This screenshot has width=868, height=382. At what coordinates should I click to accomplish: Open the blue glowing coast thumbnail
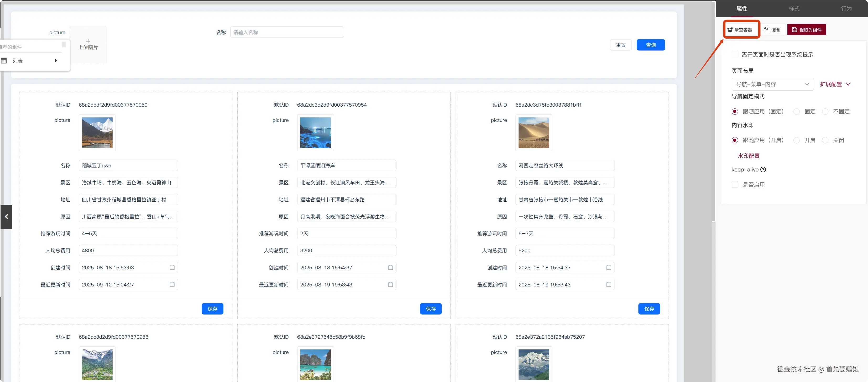[315, 133]
